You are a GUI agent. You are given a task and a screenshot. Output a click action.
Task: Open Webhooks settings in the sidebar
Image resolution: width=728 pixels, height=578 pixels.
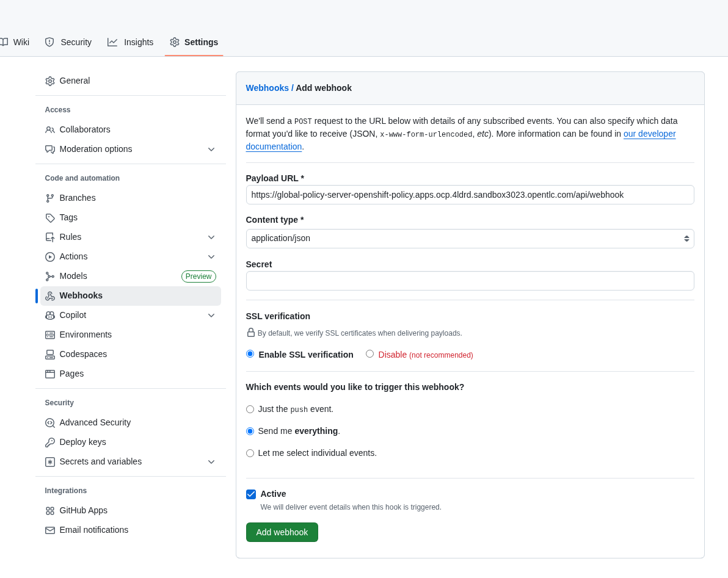pos(131,296)
